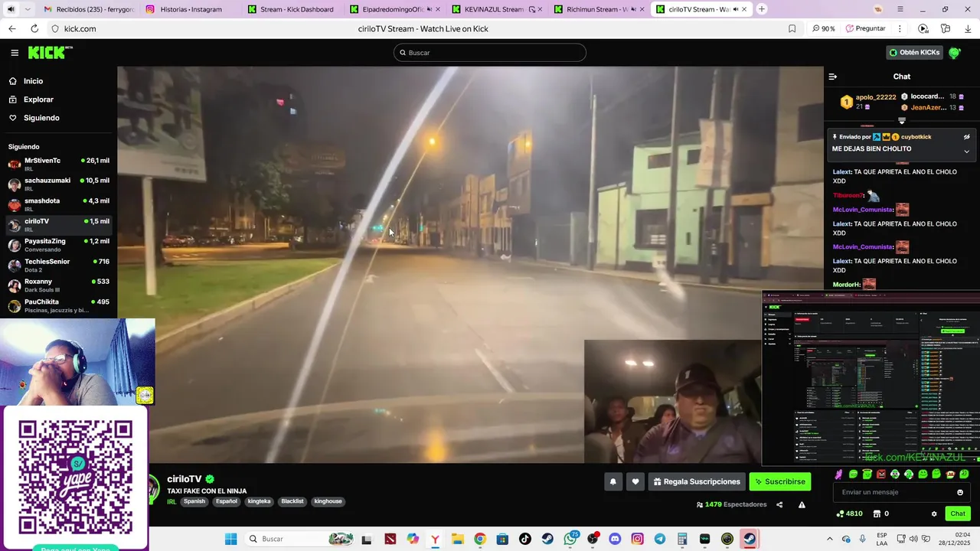This screenshot has height=551, width=980.
Task: Switch to Historias • Instagram tab
Action: pyautogui.click(x=189, y=9)
